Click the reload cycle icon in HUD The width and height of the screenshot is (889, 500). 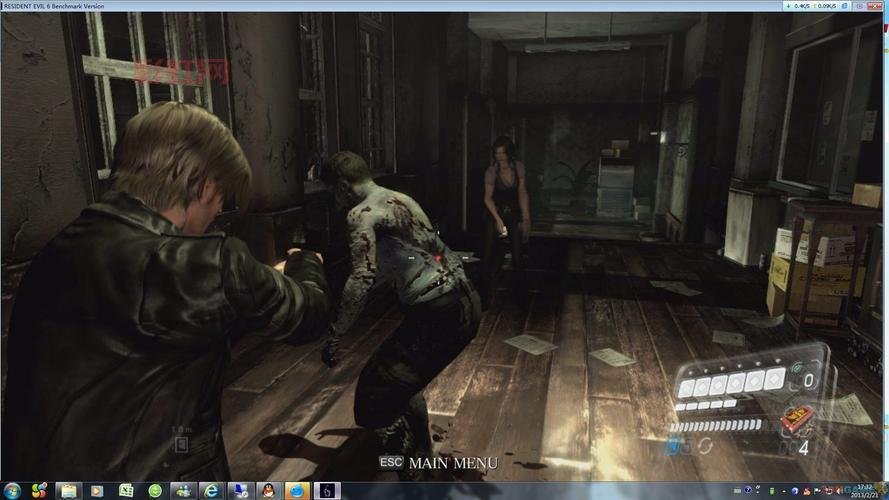(705, 446)
